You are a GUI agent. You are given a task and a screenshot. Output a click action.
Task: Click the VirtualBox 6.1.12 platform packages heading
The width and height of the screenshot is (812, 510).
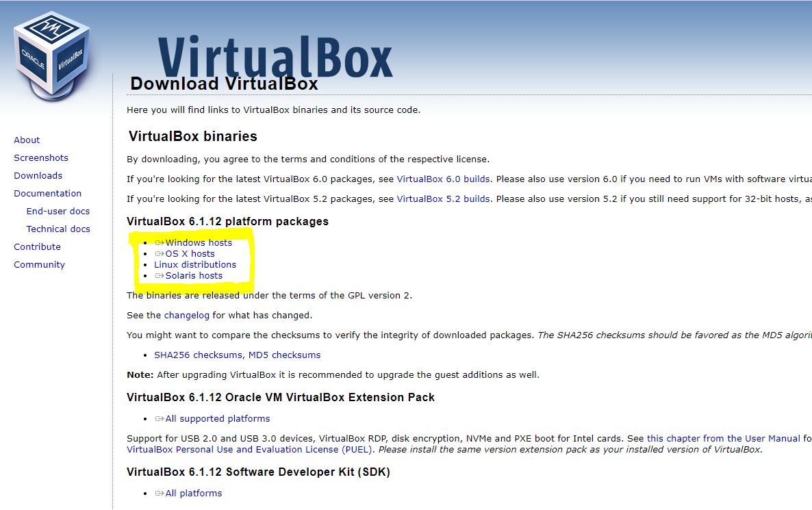[228, 222]
